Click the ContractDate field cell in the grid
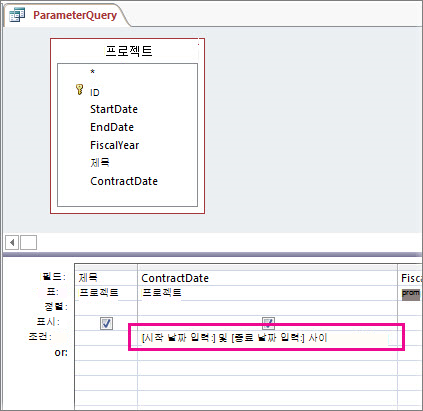 (x=267, y=278)
